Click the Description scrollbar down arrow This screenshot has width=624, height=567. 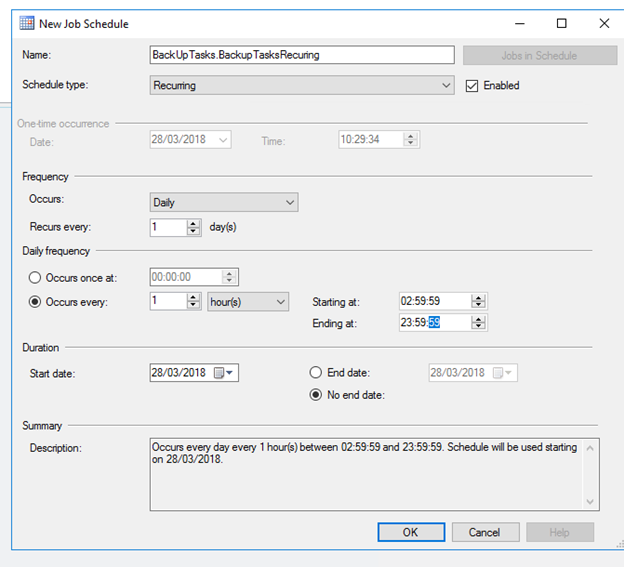[x=590, y=501]
